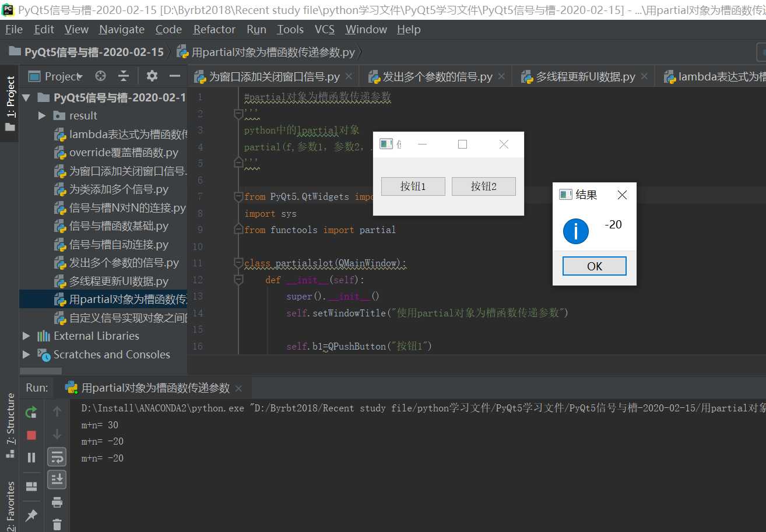The width and height of the screenshot is (766, 532).
Task: Pause the Run console output
Action: (31, 457)
